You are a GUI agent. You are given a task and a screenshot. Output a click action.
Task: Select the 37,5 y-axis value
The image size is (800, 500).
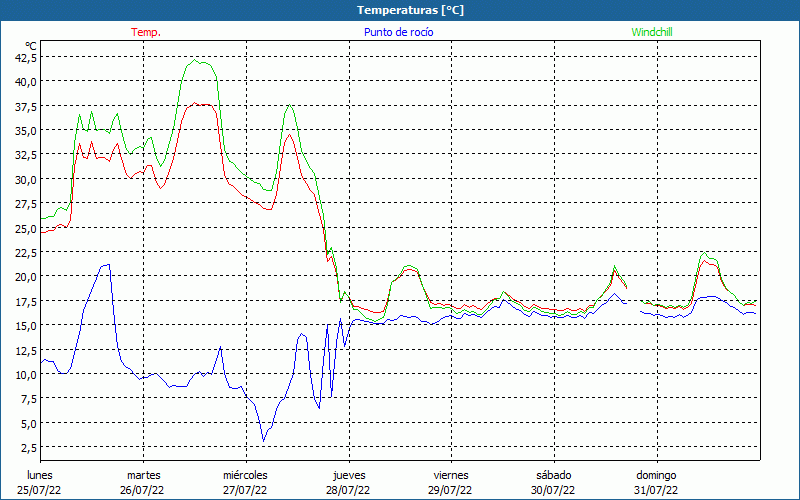[x=26, y=106]
